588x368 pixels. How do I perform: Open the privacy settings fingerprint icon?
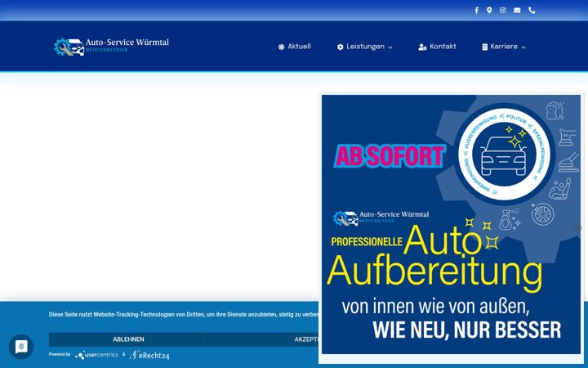coord(21,346)
